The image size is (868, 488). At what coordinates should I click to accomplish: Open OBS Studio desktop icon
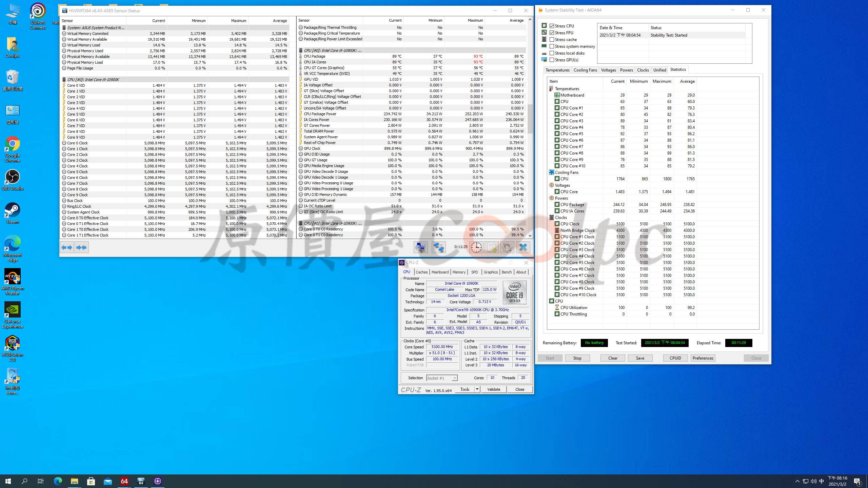tap(12, 180)
